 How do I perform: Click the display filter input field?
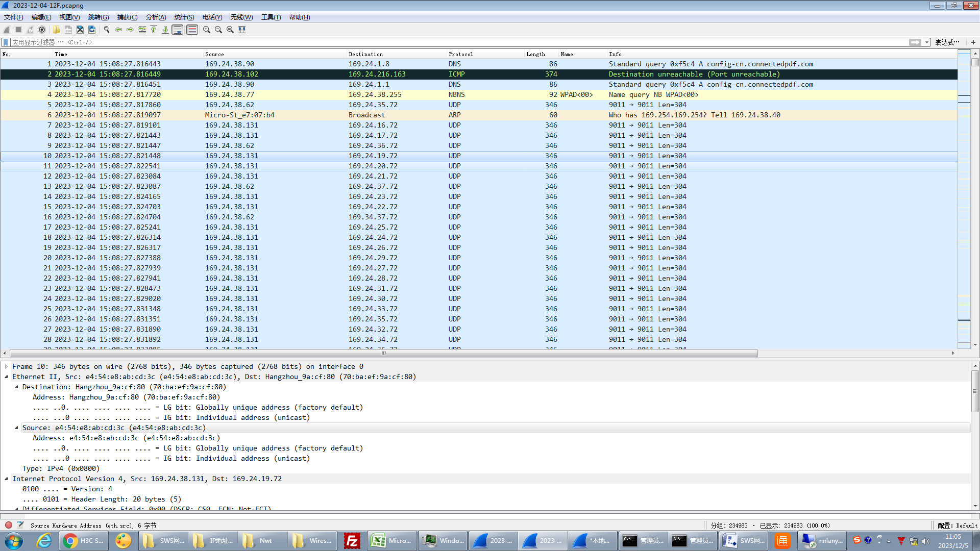[459, 42]
